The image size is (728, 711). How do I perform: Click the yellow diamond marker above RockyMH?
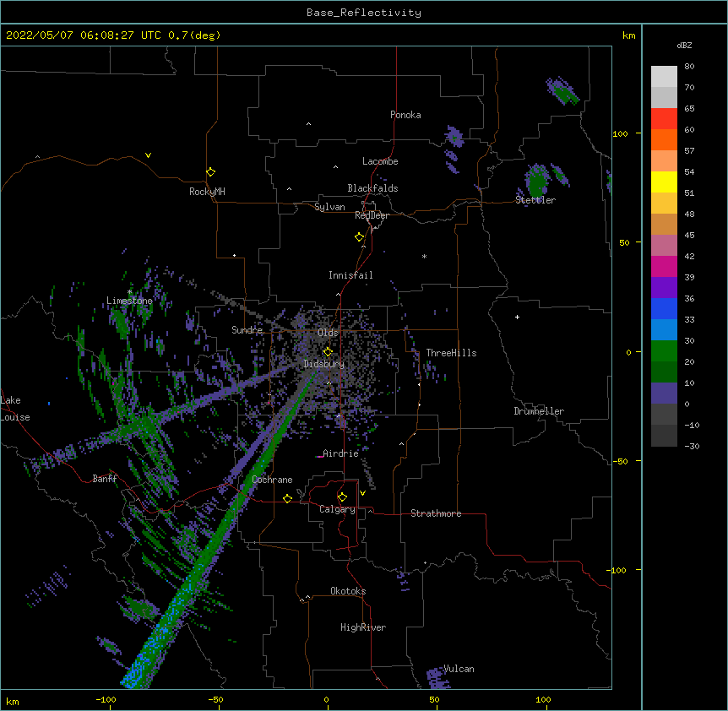coord(210,172)
